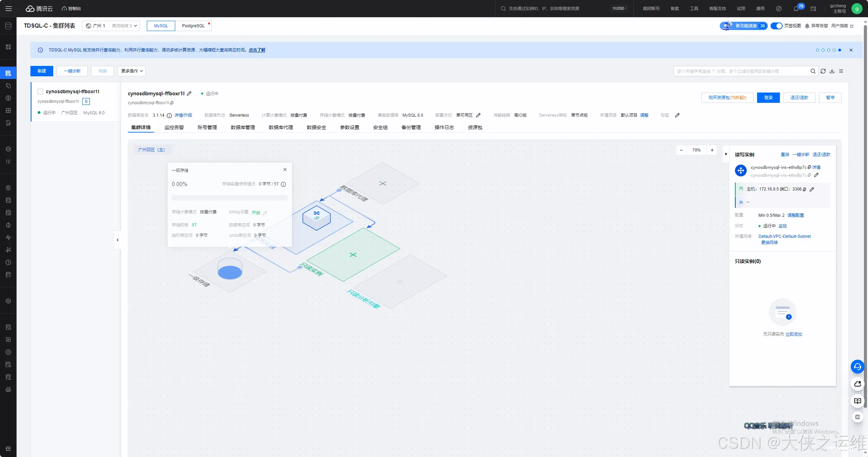Edit binlog setting pencil icon
The image size is (868, 457).
[265, 213]
